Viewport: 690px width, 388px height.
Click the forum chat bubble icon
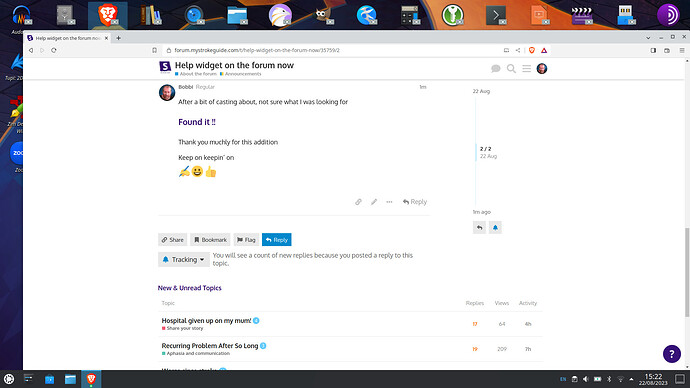tap(495, 69)
